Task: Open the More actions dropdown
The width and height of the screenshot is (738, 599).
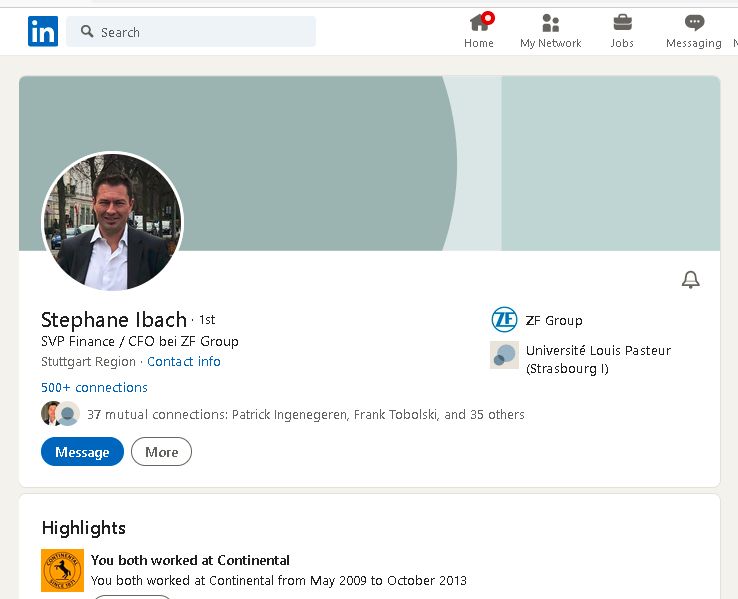Action: [x=161, y=452]
